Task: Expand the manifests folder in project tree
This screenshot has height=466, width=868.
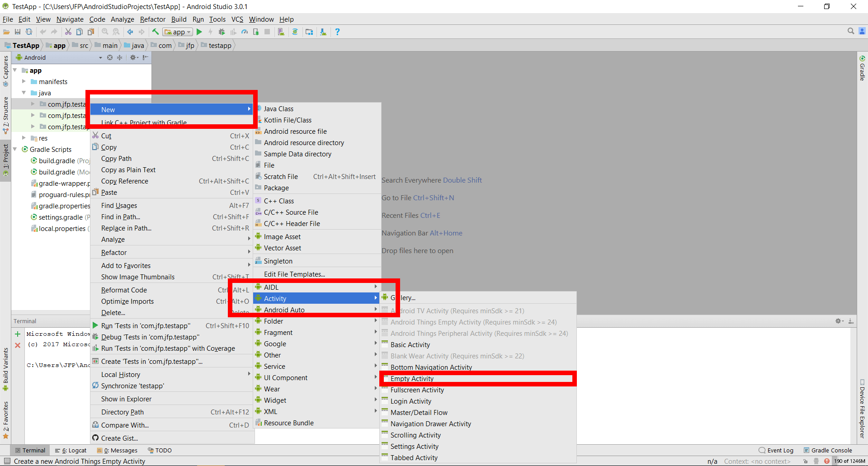Action: click(x=24, y=81)
